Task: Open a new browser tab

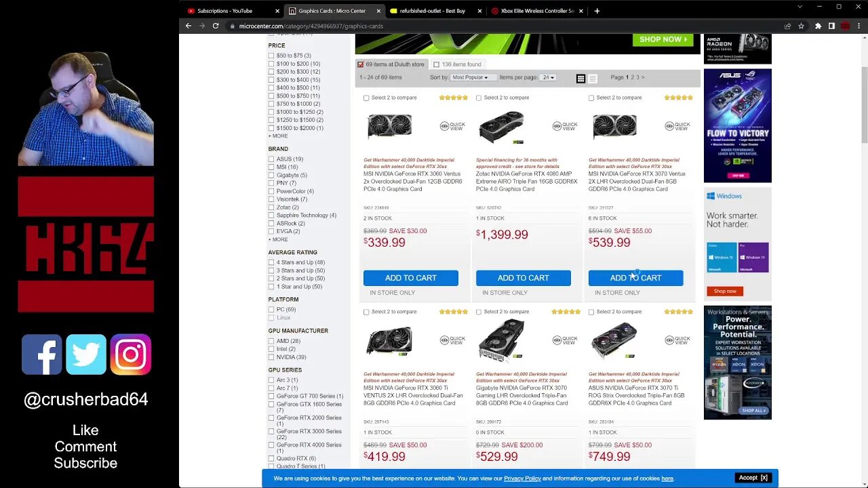Action: click(x=597, y=11)
